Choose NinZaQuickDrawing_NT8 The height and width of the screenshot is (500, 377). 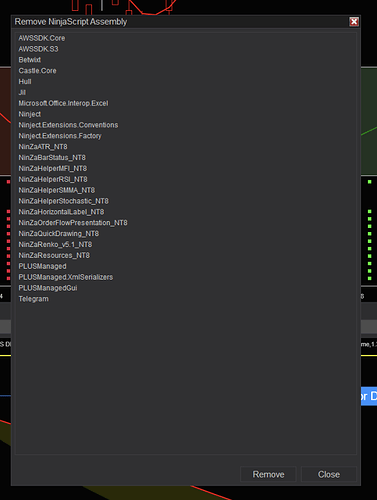tap(59, 234)
